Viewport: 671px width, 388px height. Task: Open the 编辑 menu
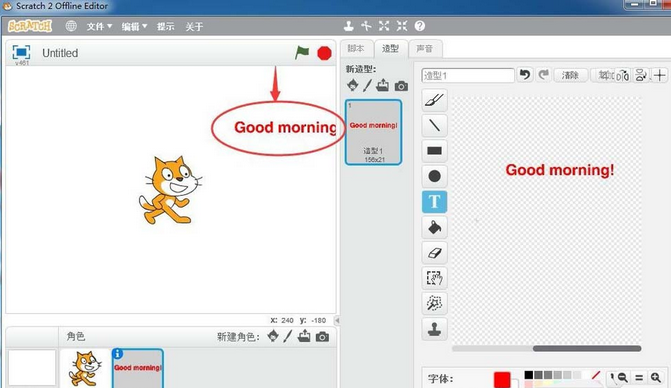134,27
